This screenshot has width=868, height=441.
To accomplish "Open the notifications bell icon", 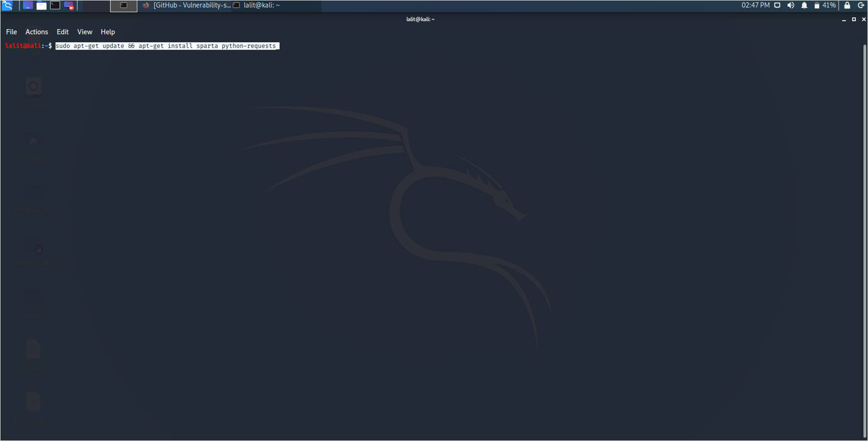I will 804,5.
